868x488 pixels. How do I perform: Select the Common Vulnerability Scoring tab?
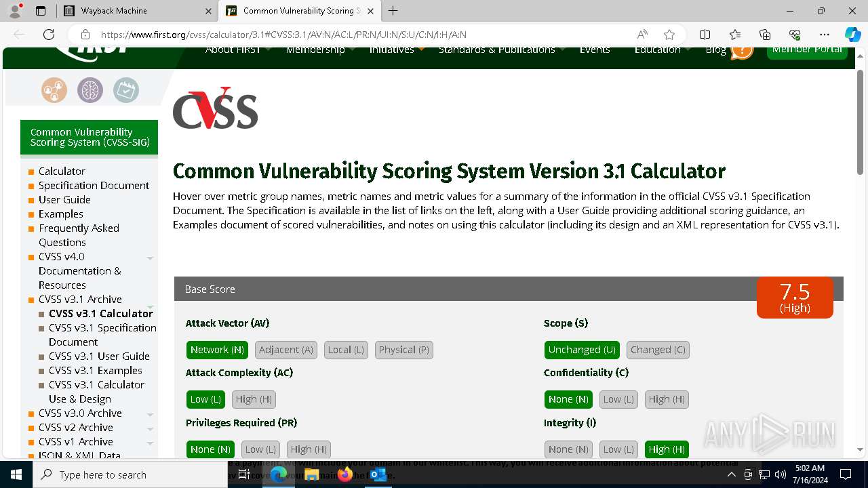point(299,11)
